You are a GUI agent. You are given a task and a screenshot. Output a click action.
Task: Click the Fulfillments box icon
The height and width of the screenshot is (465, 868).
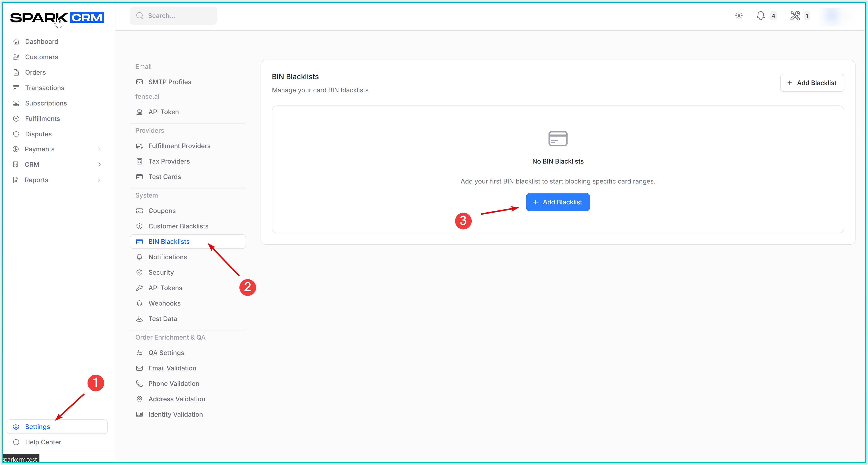coord(16,119)
